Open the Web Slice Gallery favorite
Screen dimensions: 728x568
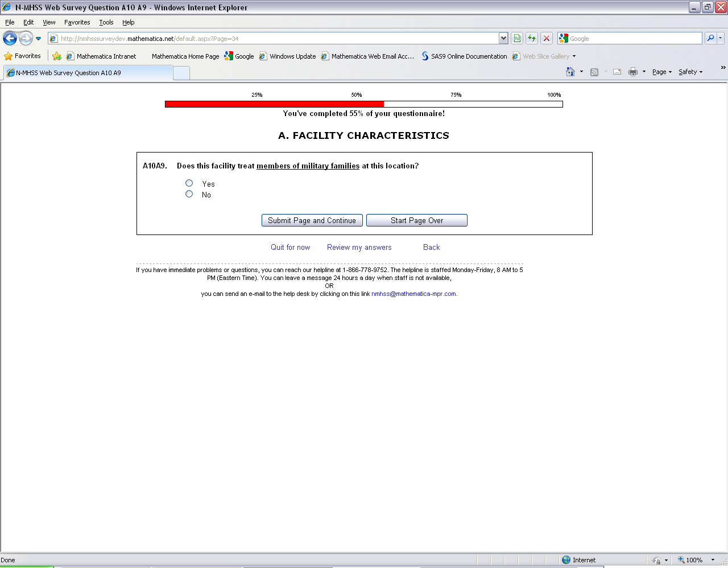pyautogui.click(x=544, y=56)
